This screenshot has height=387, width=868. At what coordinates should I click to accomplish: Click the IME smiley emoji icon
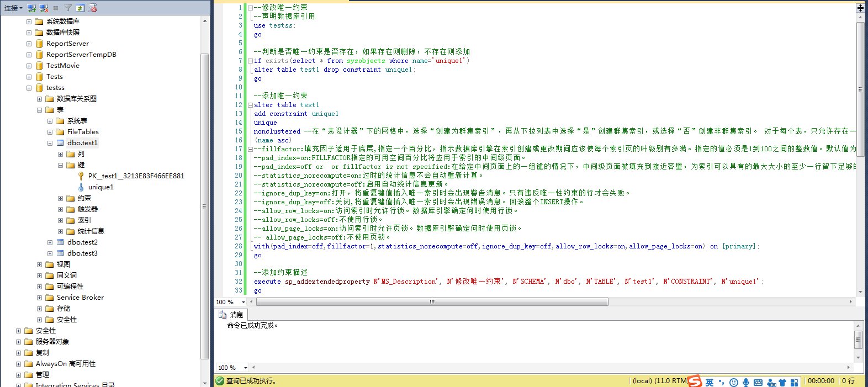734,382
